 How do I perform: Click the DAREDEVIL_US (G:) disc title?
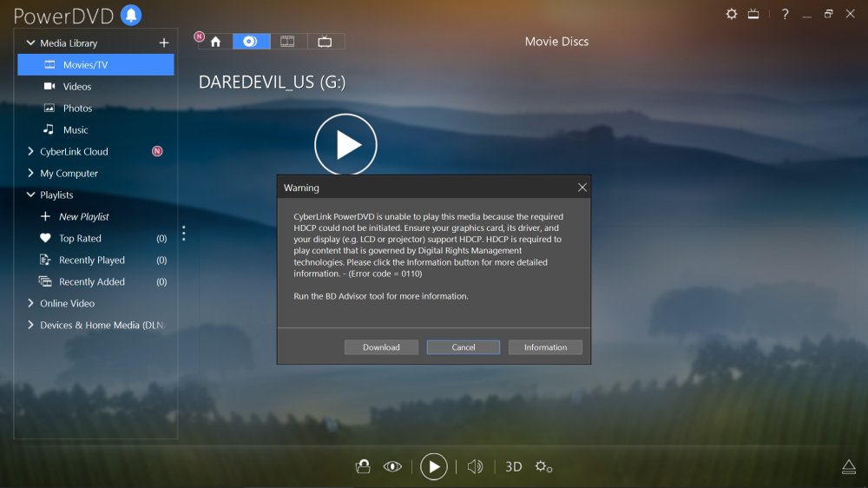pos(272,82)
